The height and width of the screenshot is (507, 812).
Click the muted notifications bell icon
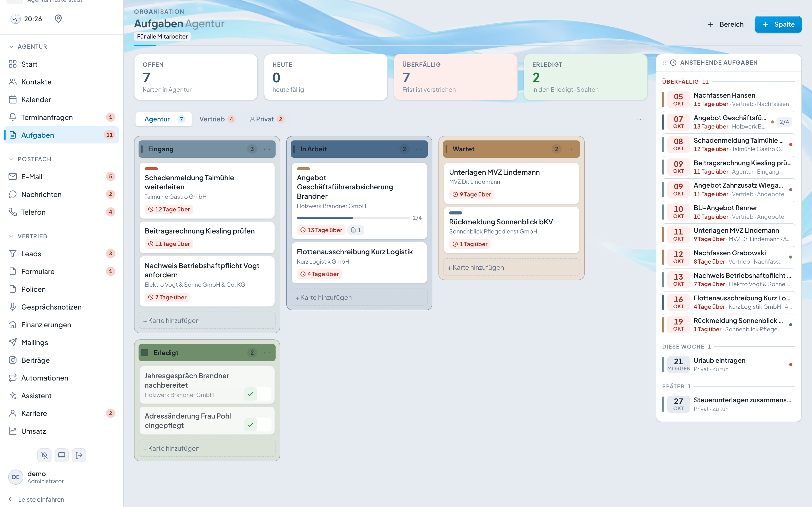44,455
